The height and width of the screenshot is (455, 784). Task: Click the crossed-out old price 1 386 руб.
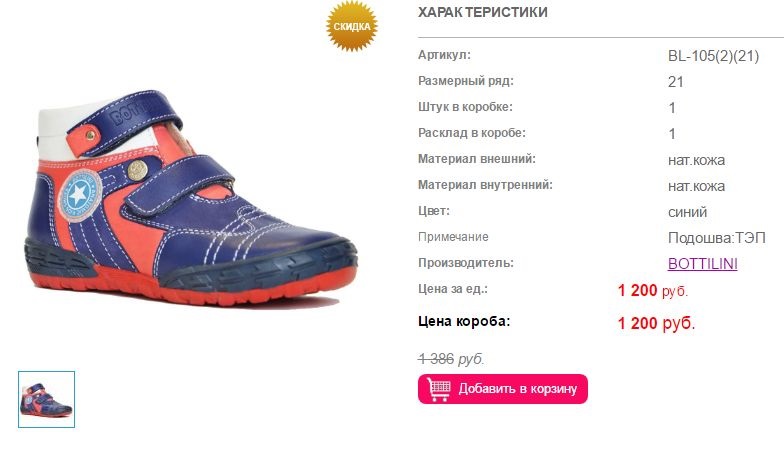pos(451,359)
